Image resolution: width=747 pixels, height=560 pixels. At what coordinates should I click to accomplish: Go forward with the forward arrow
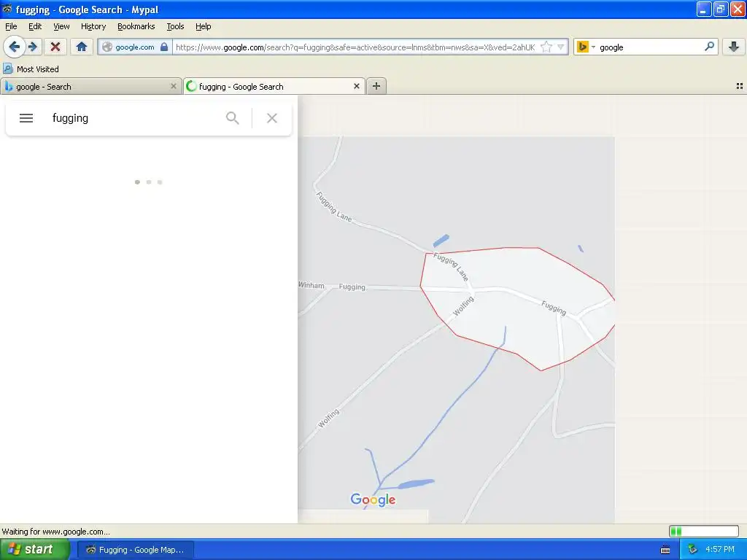click(x=33, y=47)
